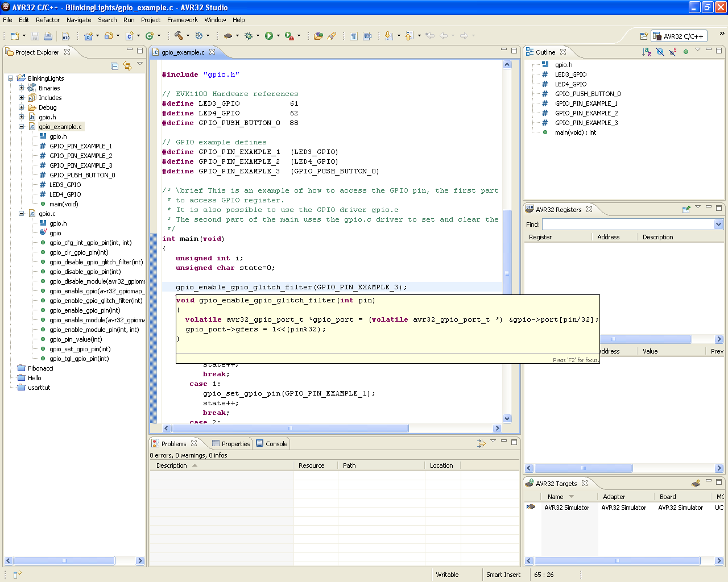Viewport: 728px width, 582px height.
Task: Click the Address column header in Registers
Action: (614, 237)
